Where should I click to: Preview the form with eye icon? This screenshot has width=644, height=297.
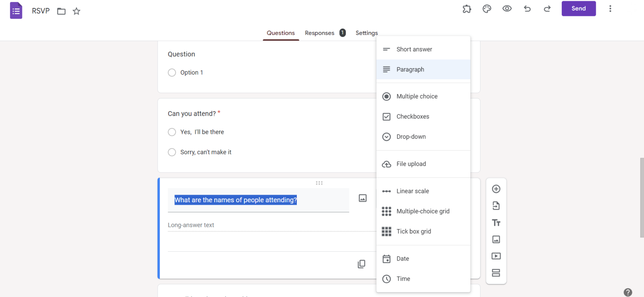pyautogui.click(x=507, y=9)
